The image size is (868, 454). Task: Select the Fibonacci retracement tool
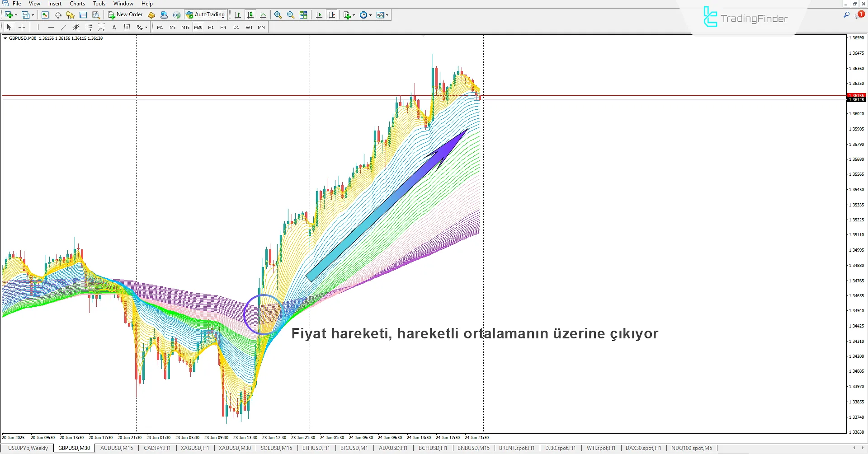point(89,27)
